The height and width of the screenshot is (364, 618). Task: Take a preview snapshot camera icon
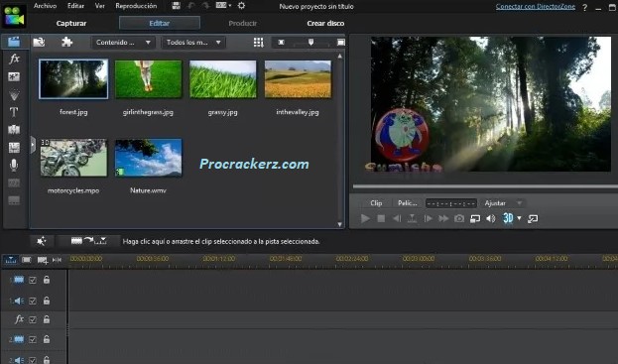point(459,218)
